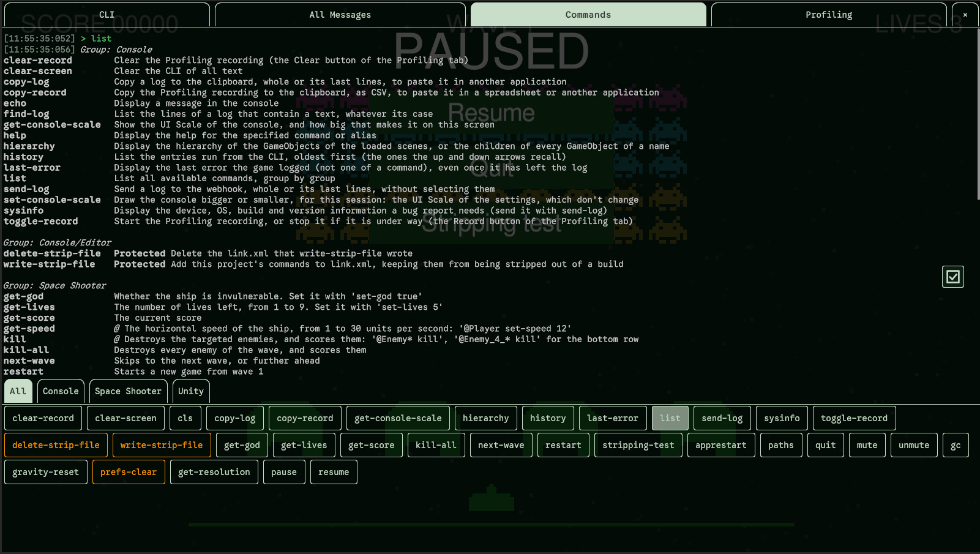Run the paths command button
The width and height of the screenshot is (980, 554).
click(781, 445)
